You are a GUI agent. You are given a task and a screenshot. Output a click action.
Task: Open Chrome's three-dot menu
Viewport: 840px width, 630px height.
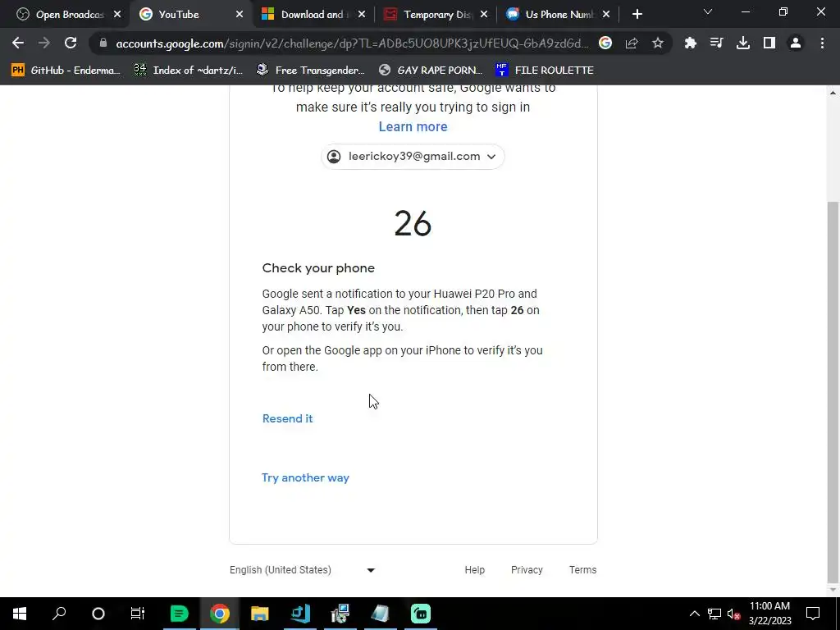tap(822, 43)
